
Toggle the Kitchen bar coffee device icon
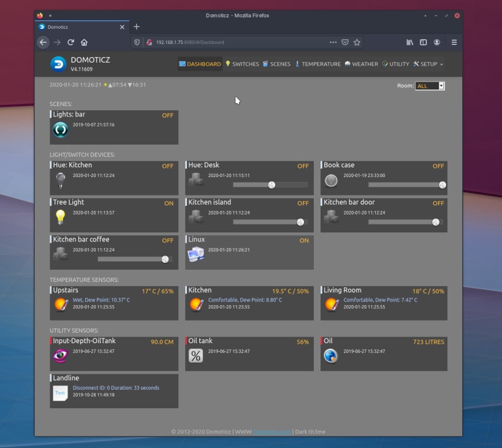click(x=61, y=254)
